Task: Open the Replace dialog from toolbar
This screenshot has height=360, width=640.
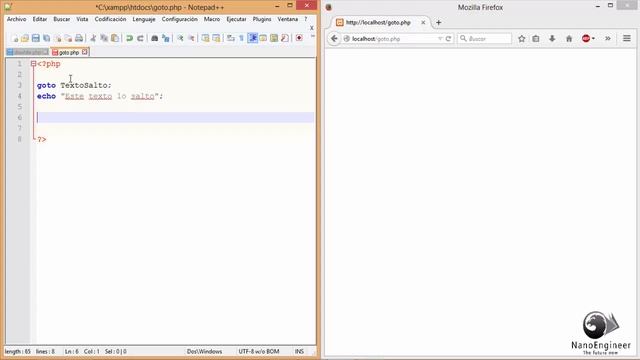Action: pos(165,38)
